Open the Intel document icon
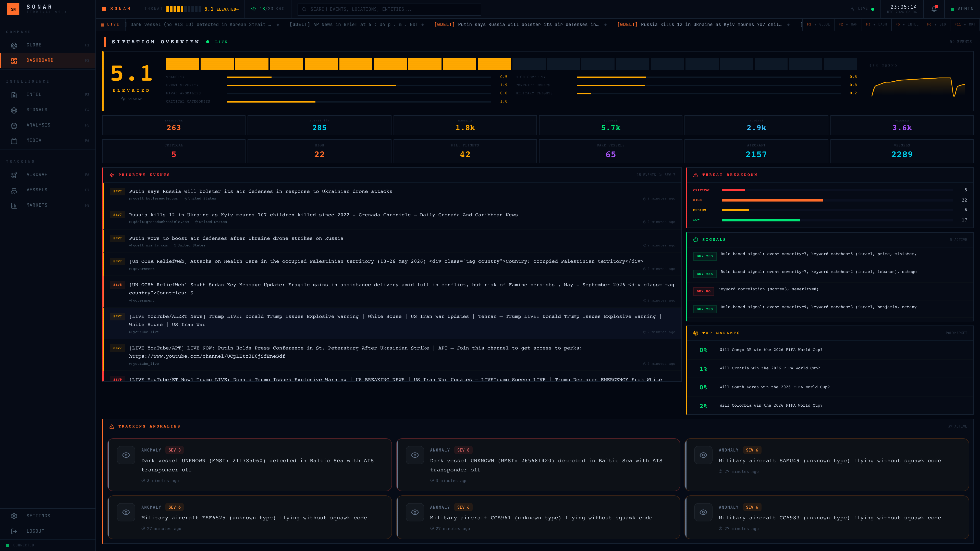Image resolution: width=980 pixels, height=551 pixels. coord(14,95)
